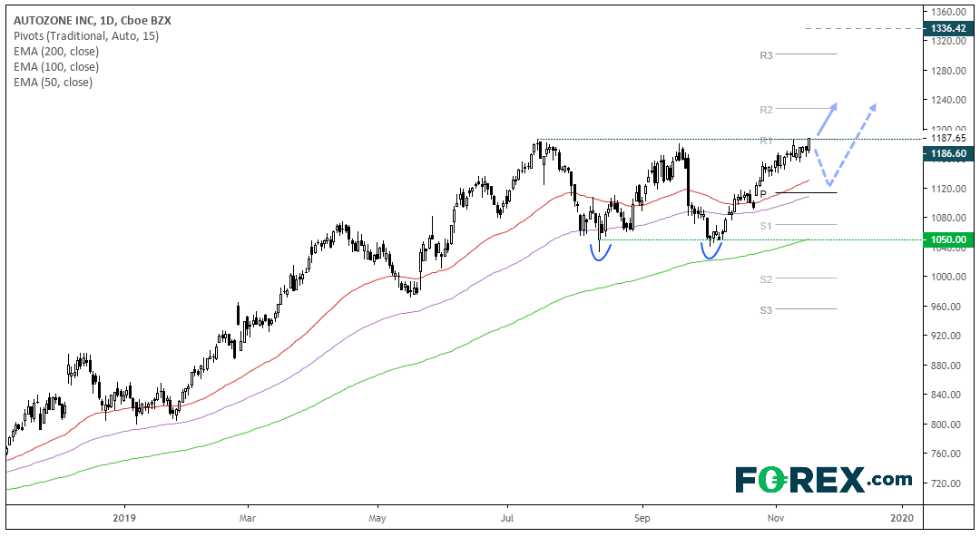Click the P pivot level label

point(763,194)
